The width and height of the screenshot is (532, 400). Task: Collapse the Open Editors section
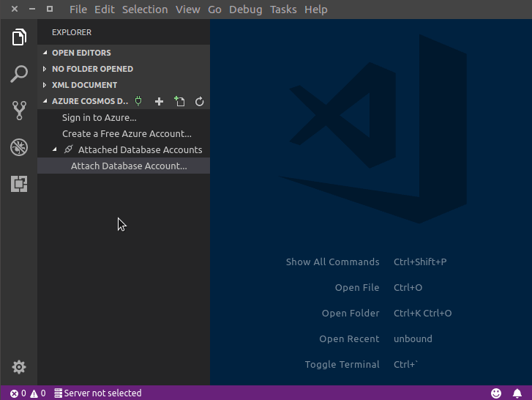point(45,53)
